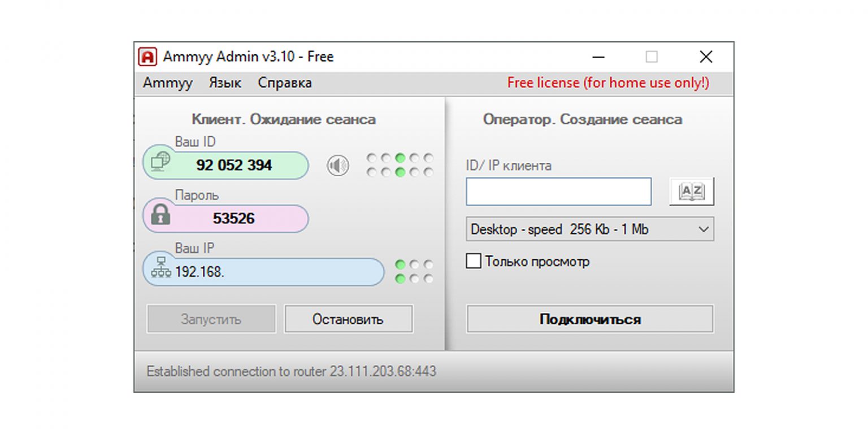Viewport: 868px width, 434px height.
Task: Enable the Только просмотр checkbox
Action: (474, 262)
